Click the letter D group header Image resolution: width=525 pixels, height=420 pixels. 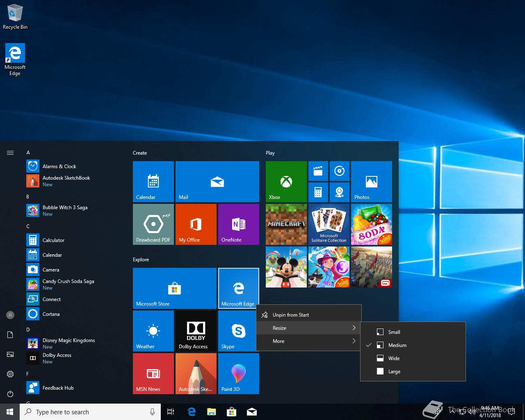28,329
